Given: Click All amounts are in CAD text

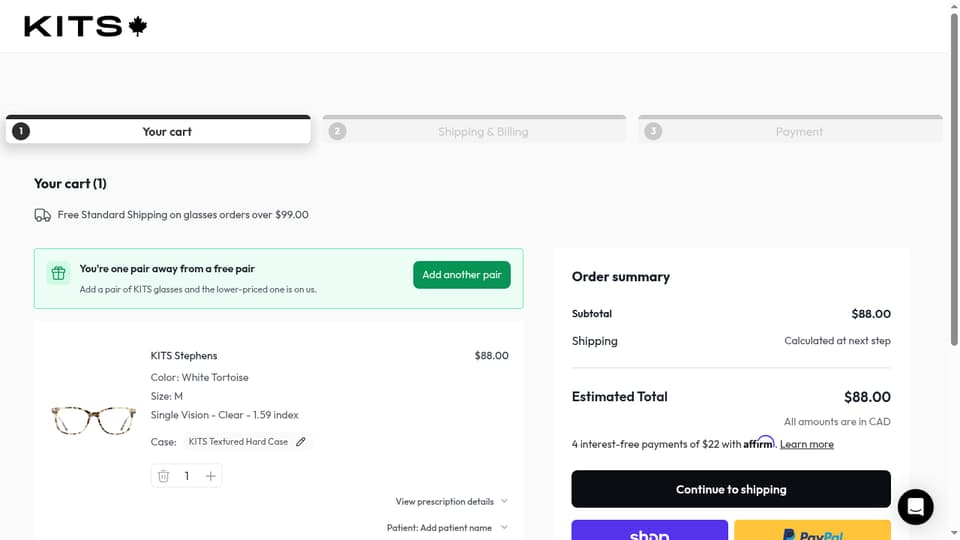Looking at the screenshot, I should (x=838, y=422).
